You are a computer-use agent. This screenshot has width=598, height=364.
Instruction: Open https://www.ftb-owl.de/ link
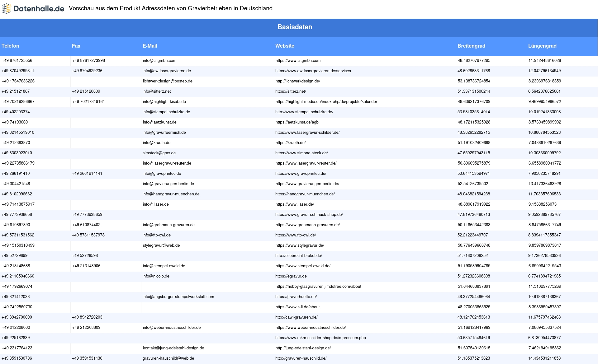pos(296,235)
